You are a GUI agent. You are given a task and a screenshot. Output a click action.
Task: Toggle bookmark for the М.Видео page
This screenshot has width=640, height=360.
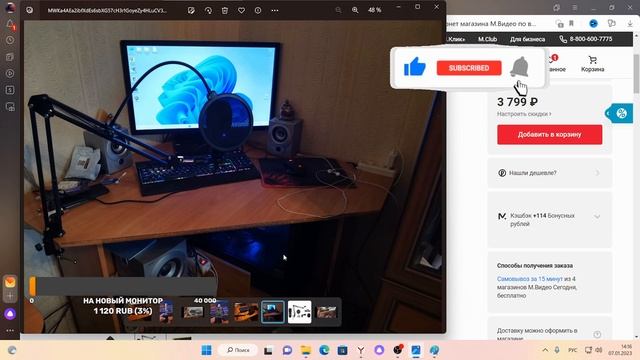571,24
